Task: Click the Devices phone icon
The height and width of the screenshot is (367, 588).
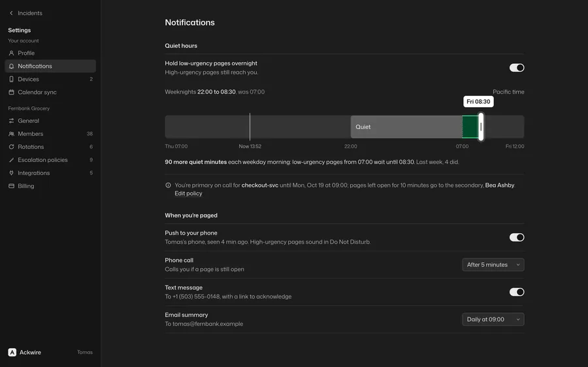Action: tap(11, 79)
